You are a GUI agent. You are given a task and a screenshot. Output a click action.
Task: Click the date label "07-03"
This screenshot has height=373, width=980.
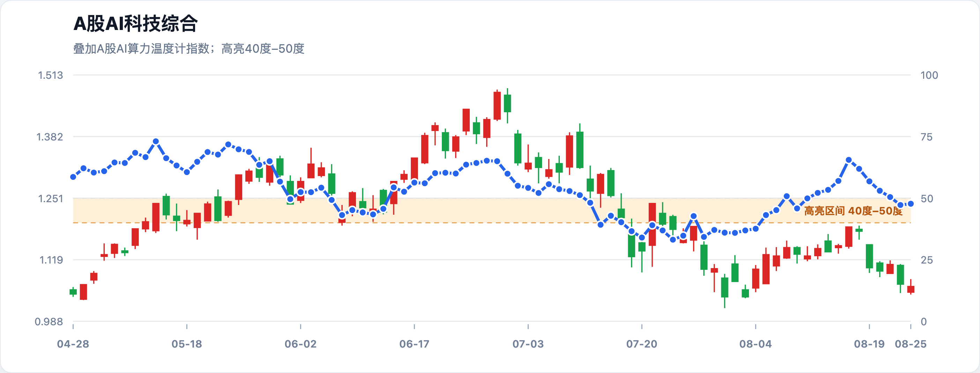tap(528, 344)
